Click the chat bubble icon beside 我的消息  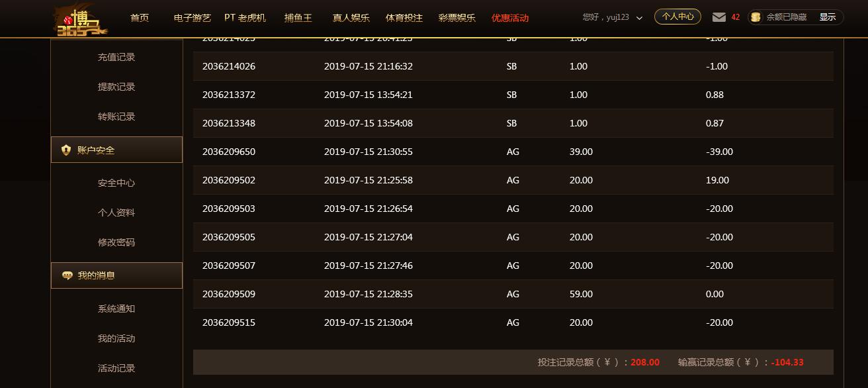click(x=67, y=275)
